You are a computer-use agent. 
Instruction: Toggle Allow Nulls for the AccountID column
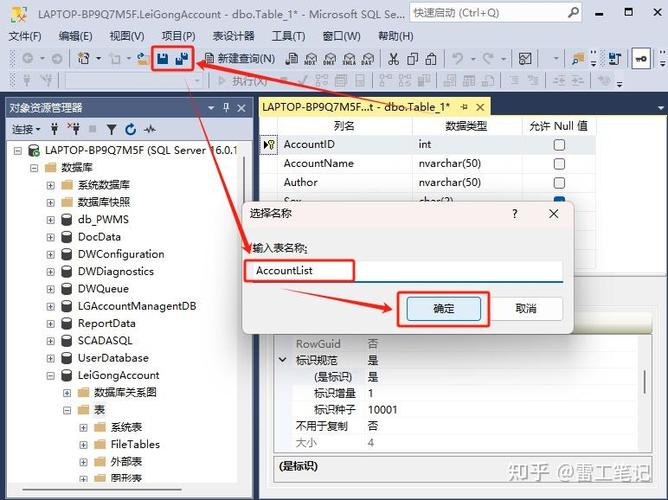coord(559,145)
